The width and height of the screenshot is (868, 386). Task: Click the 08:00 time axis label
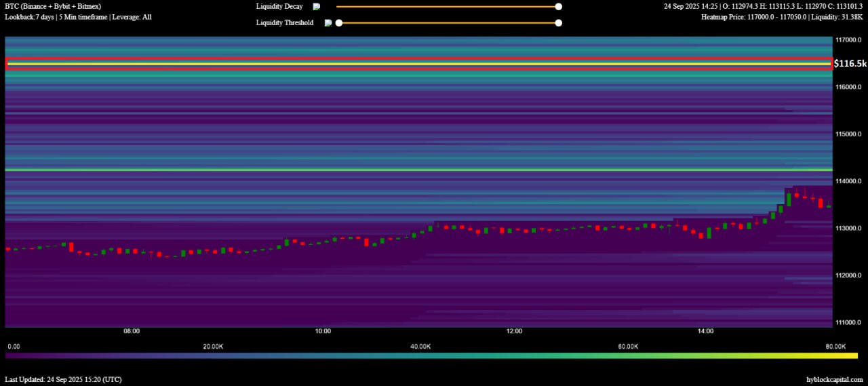point(132,332)
